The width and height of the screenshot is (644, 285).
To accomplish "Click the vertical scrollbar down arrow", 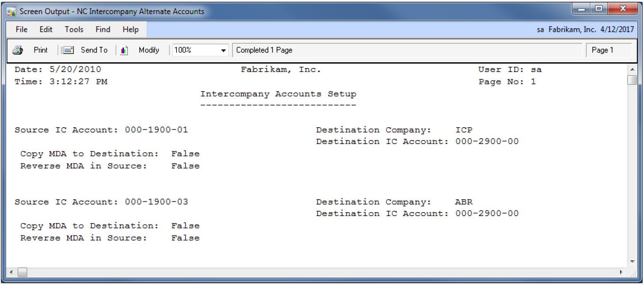I will [x=632, y=261].
